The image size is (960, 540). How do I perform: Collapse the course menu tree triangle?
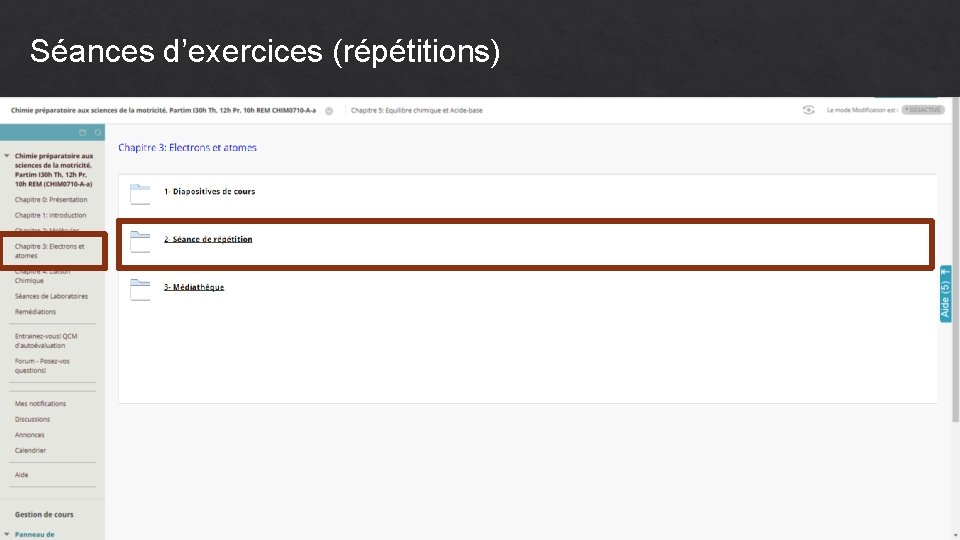coord(7,156)
